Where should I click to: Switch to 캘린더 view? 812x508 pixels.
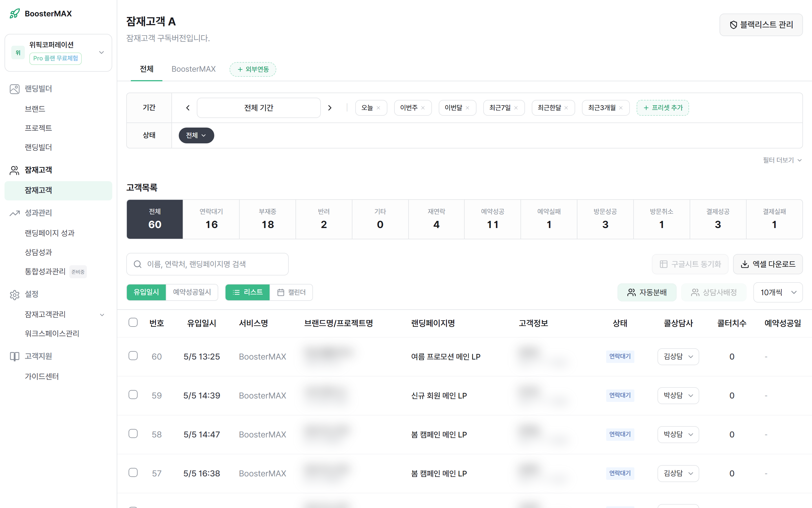(291, 292)
